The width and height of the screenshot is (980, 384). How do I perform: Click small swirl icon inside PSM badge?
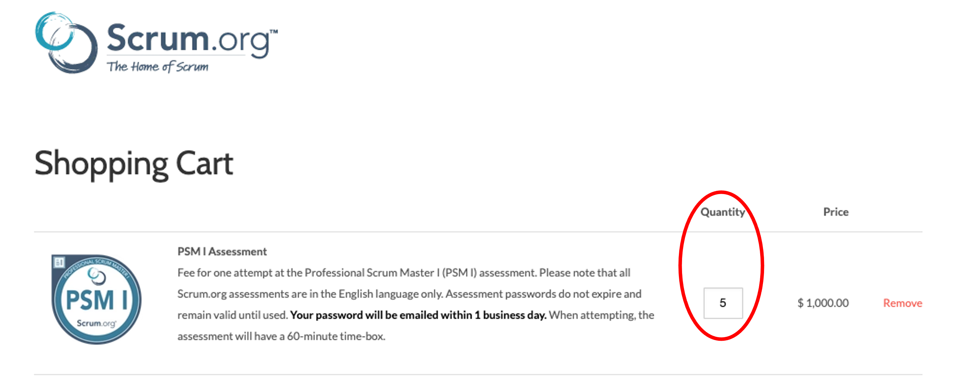97,275
